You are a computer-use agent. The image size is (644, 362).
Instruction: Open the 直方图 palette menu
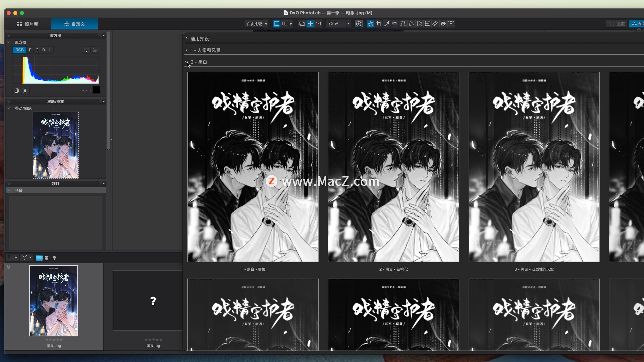[102, 35]
